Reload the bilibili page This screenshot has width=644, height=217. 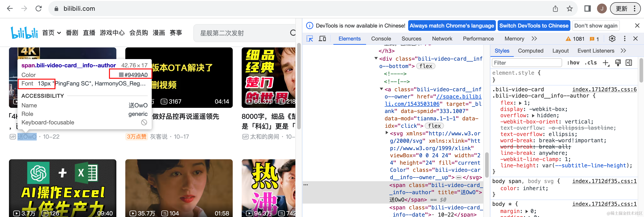pyautogui.click(x=38, y=9)
